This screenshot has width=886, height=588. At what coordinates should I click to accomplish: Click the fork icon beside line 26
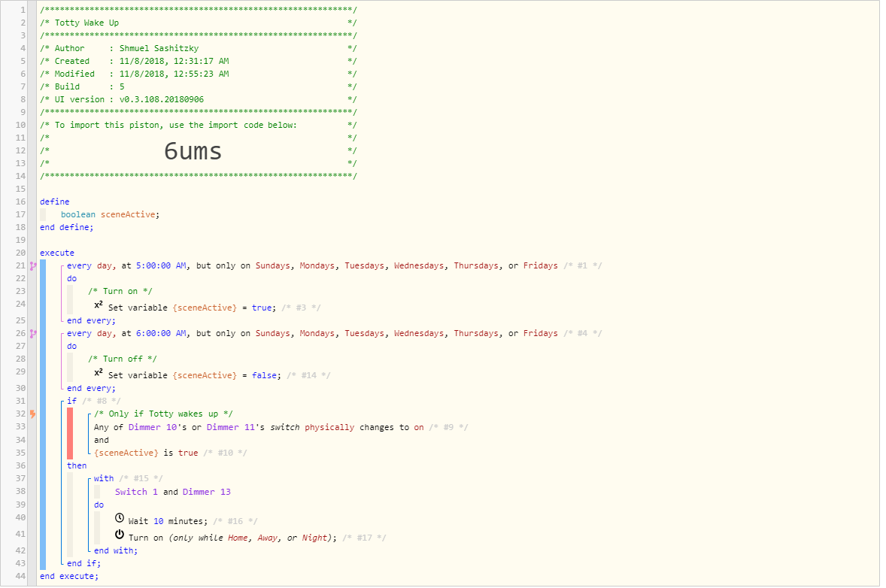click(x=33, y=333)
